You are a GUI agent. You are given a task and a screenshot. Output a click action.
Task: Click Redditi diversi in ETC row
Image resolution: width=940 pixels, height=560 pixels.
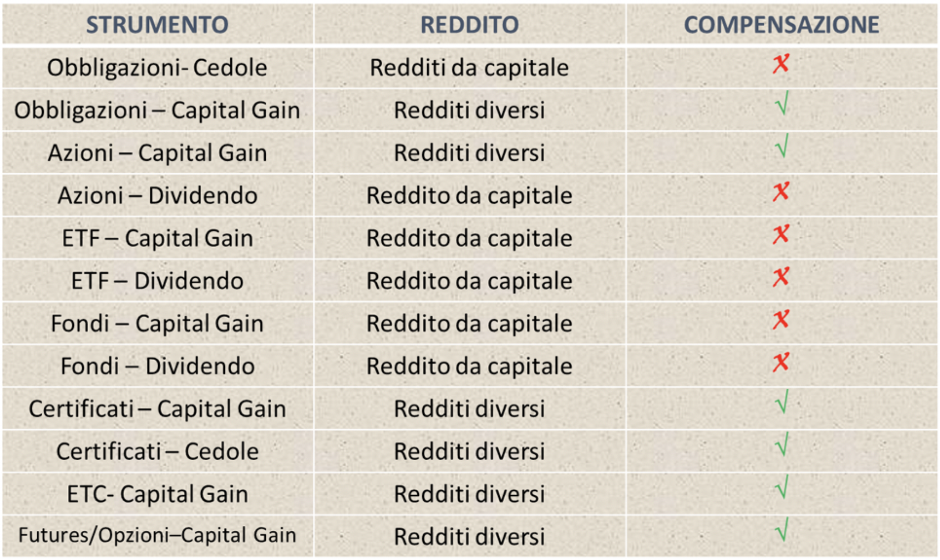470,494
